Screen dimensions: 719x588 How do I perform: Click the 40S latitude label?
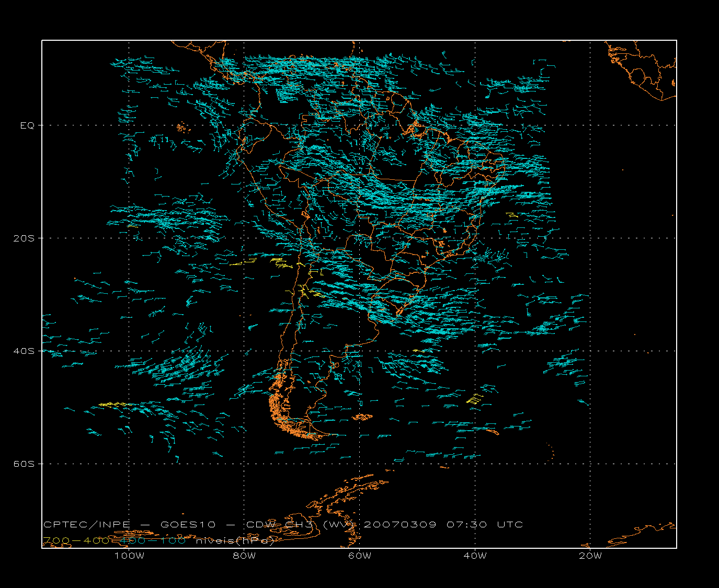24,351
